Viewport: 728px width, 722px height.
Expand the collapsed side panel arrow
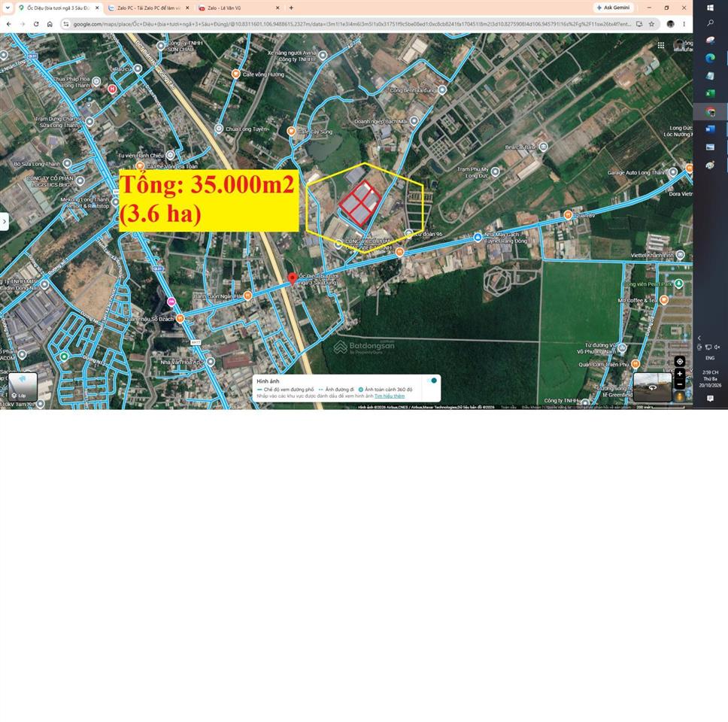point(5,222)
